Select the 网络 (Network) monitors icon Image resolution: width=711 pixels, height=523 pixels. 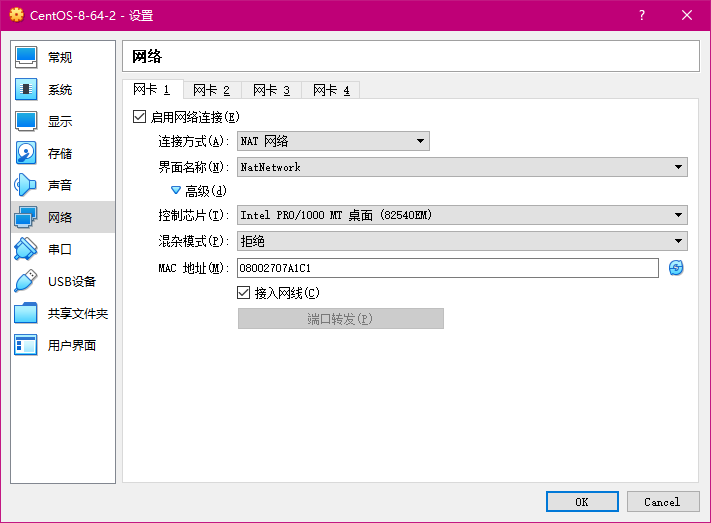tap(26, 217)
